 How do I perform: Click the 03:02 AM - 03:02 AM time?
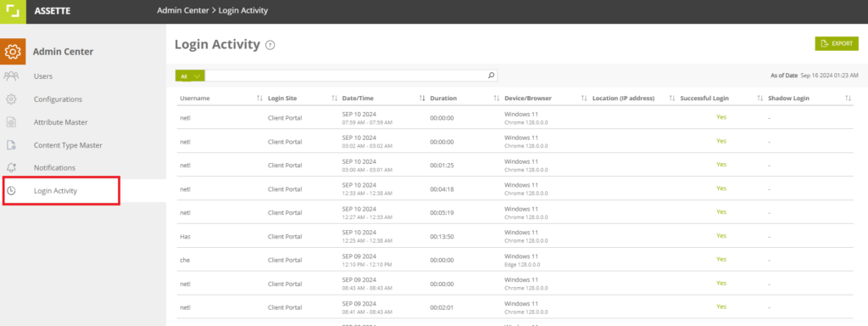[367, 146]
